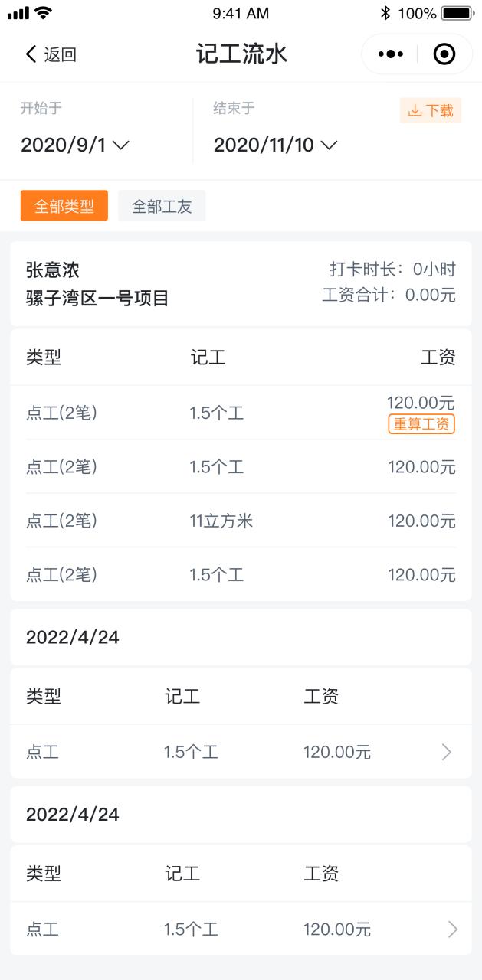Tap the Wi-Fi status icon
The width and height of the screenshot is (482, 980).
coord(44,13)
